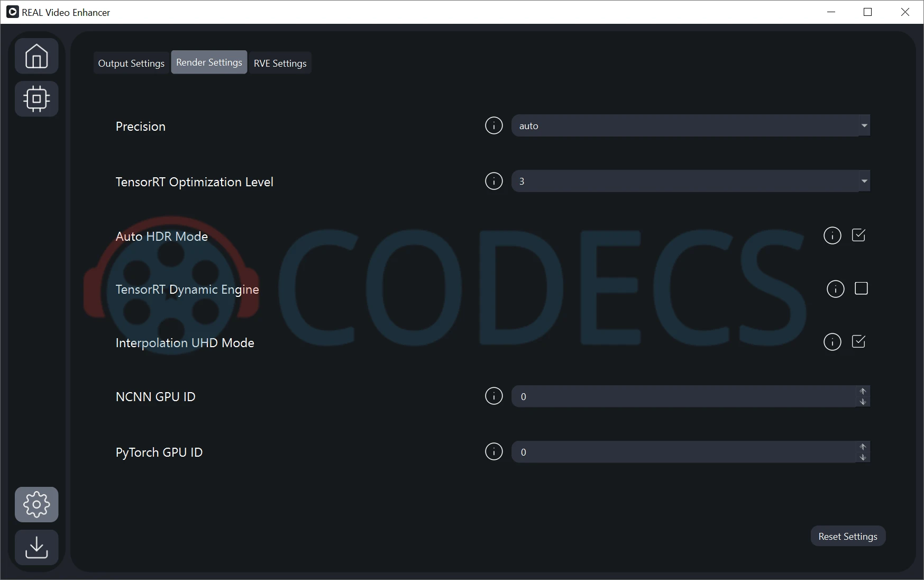
Task: Expand the TensorRT Optimization Level dropdown
Action: [690, 182]
